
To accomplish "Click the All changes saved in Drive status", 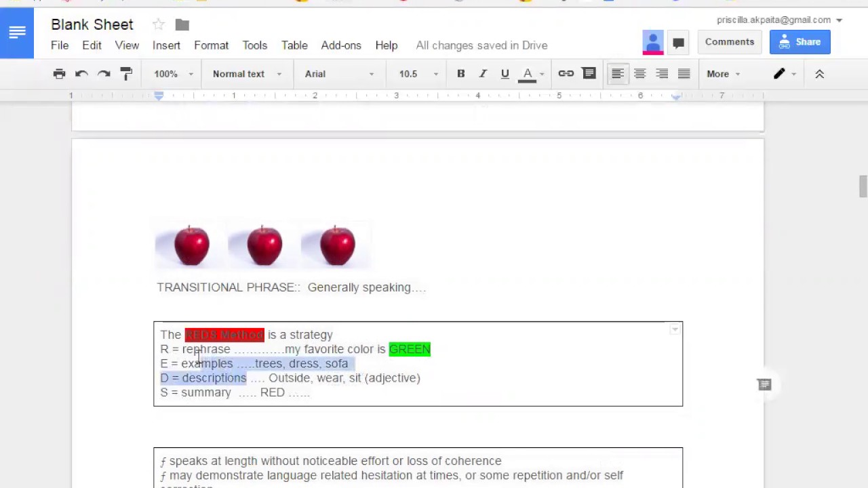I will [481, 45].
